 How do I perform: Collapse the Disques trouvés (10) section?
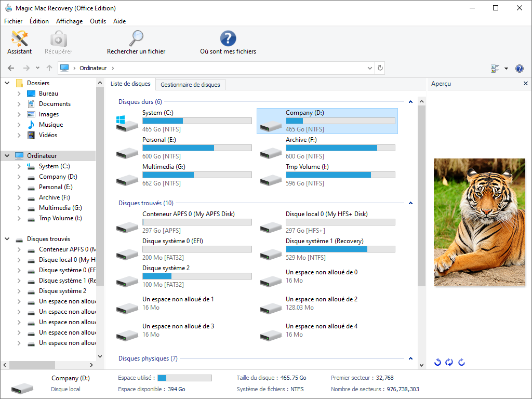click(x=410, y=203)
